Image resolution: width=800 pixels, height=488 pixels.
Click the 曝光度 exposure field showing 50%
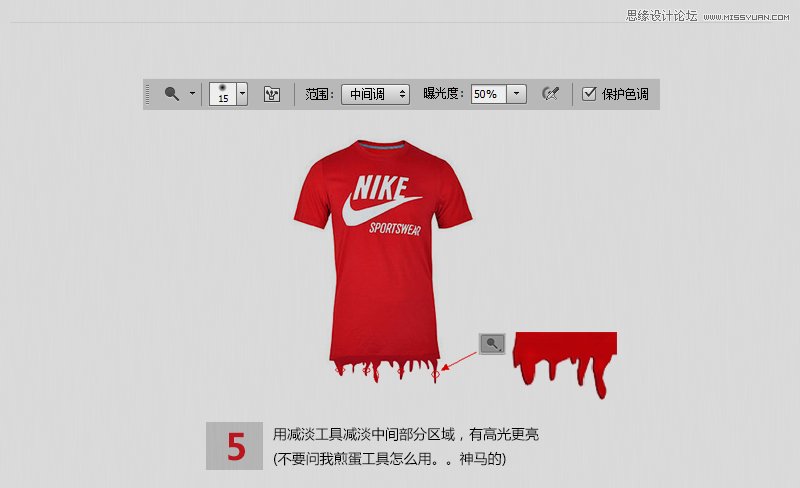488,94
